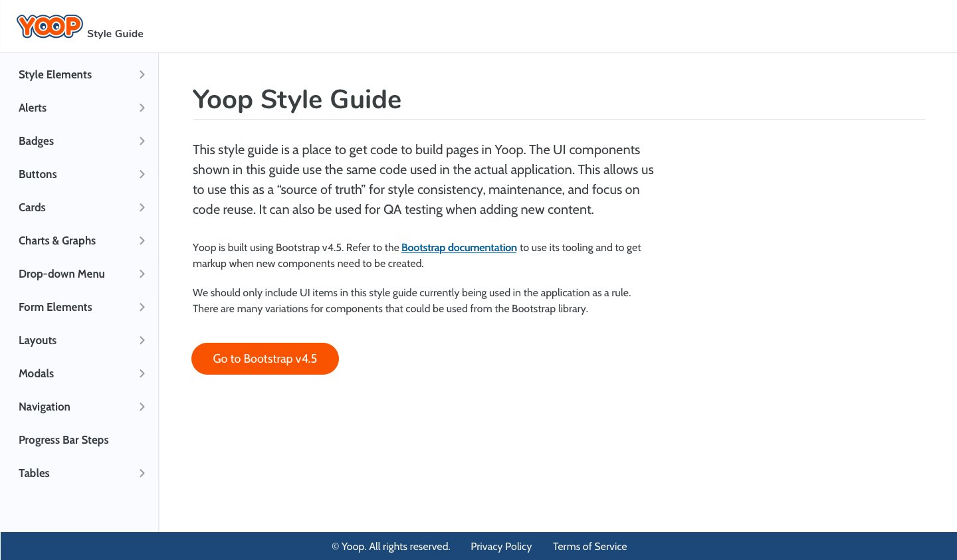Select Navigation in the sidebar
The width and height of the screenshot is (957, 560).
45,407
